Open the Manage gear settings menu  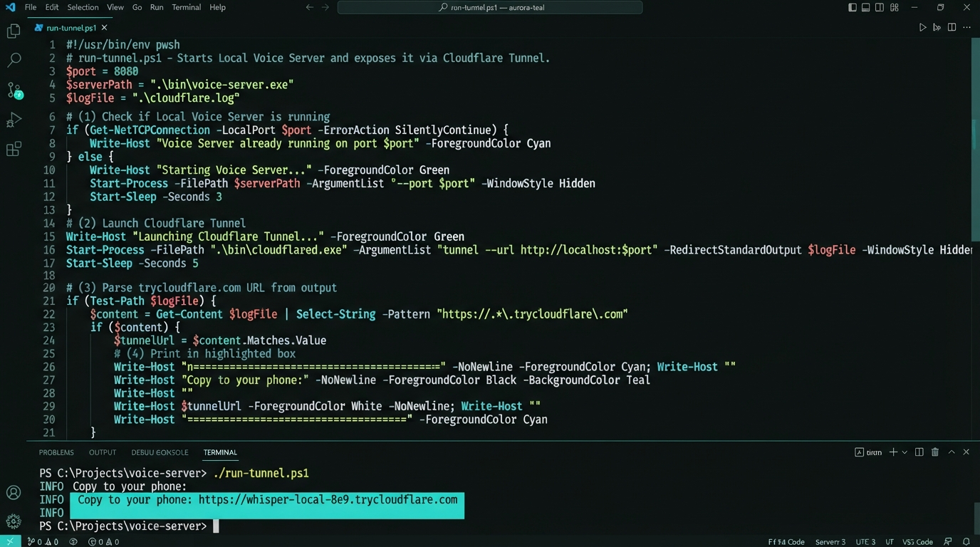pyautogui.click(x=14, y=521)
